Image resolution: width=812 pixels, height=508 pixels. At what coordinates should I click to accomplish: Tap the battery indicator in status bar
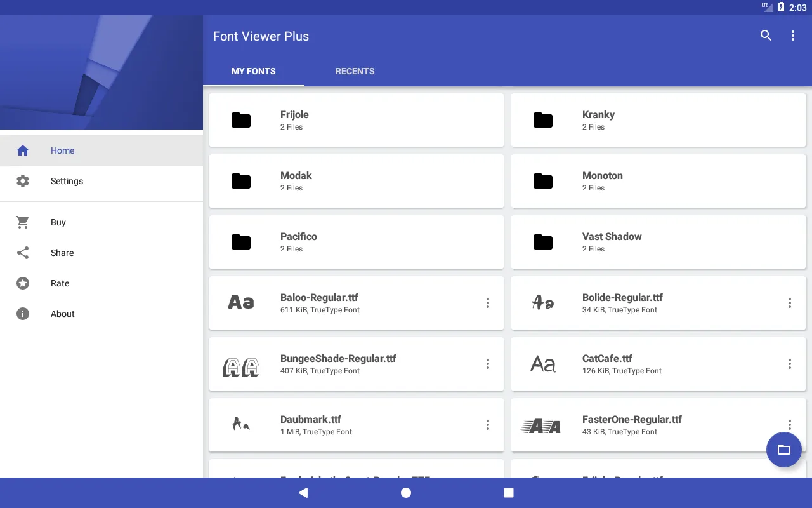(x=781, y=8)
